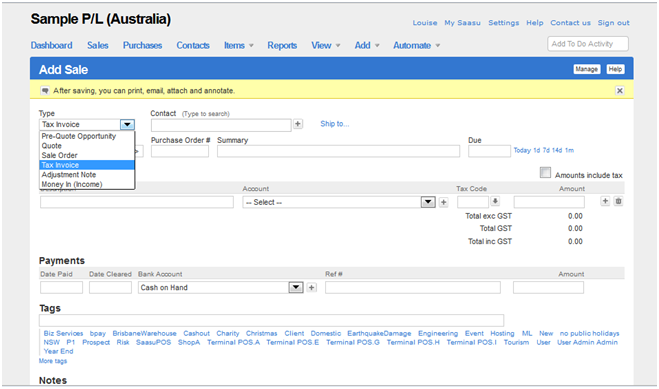Click the plus icon next to Contact field
The image size is (659, 389).
point(298,124)
